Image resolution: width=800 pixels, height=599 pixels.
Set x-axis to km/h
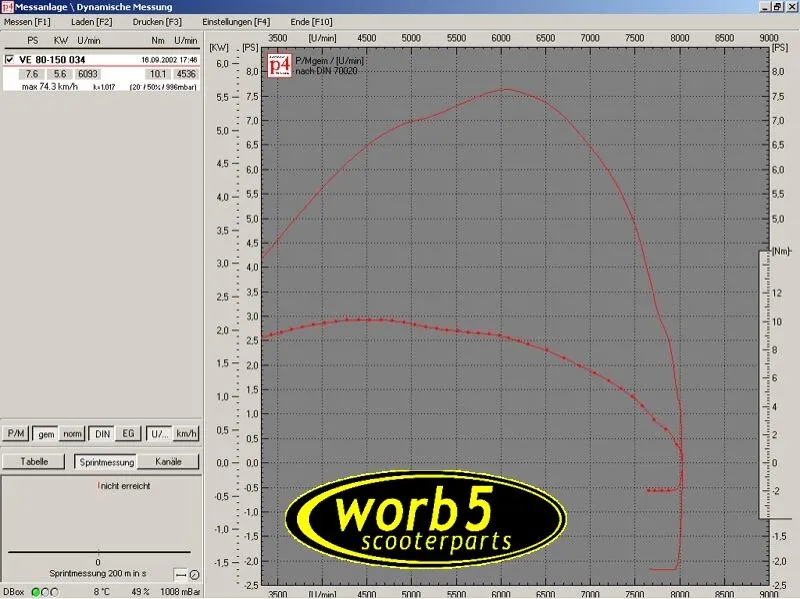click(x=186, y=433)
